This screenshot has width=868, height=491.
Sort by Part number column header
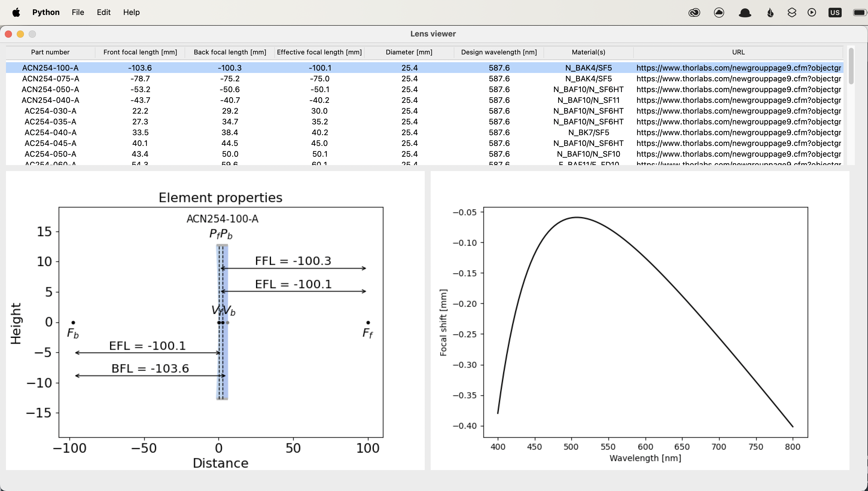coord(50,52)
